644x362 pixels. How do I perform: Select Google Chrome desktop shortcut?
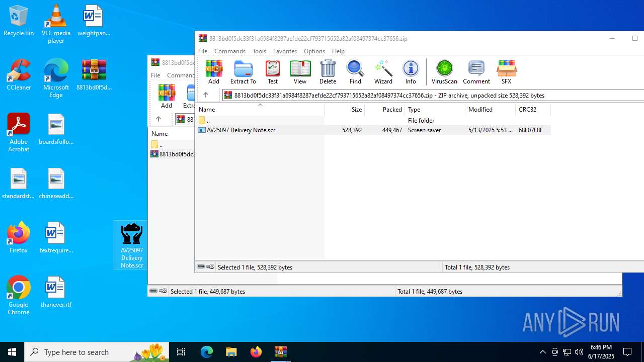19,296
